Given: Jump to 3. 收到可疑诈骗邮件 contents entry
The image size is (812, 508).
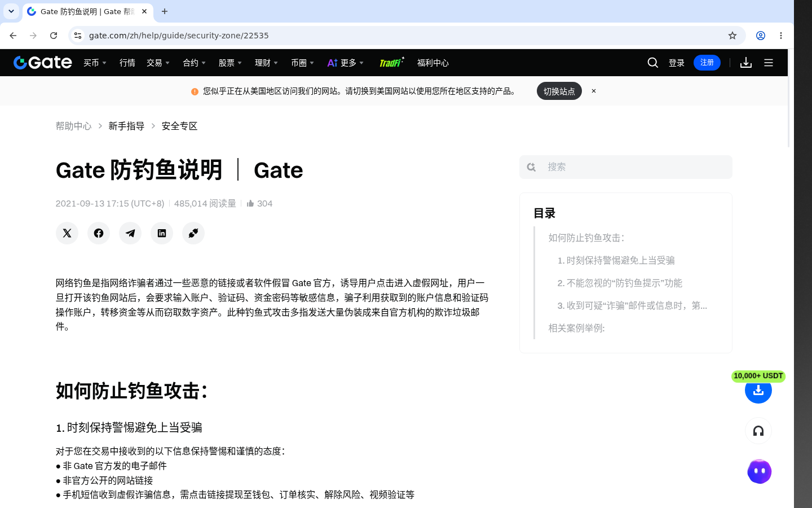Looking at the screenshot, I should 632,305.
